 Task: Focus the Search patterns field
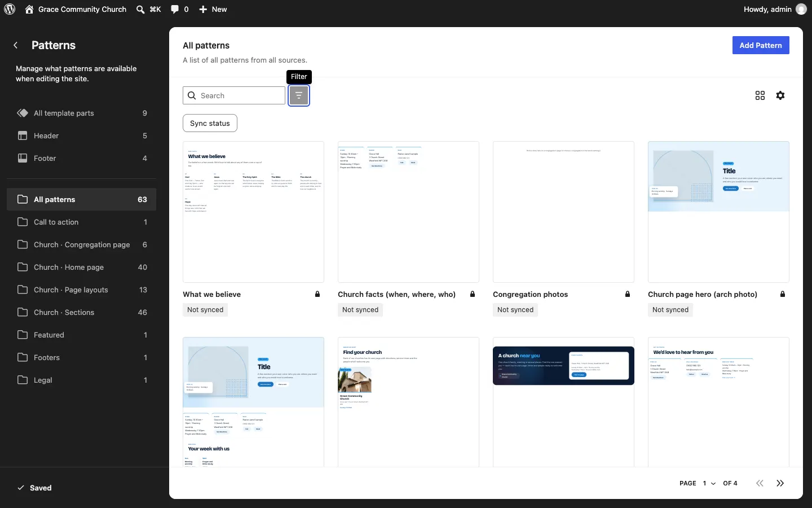click(234, 95)
